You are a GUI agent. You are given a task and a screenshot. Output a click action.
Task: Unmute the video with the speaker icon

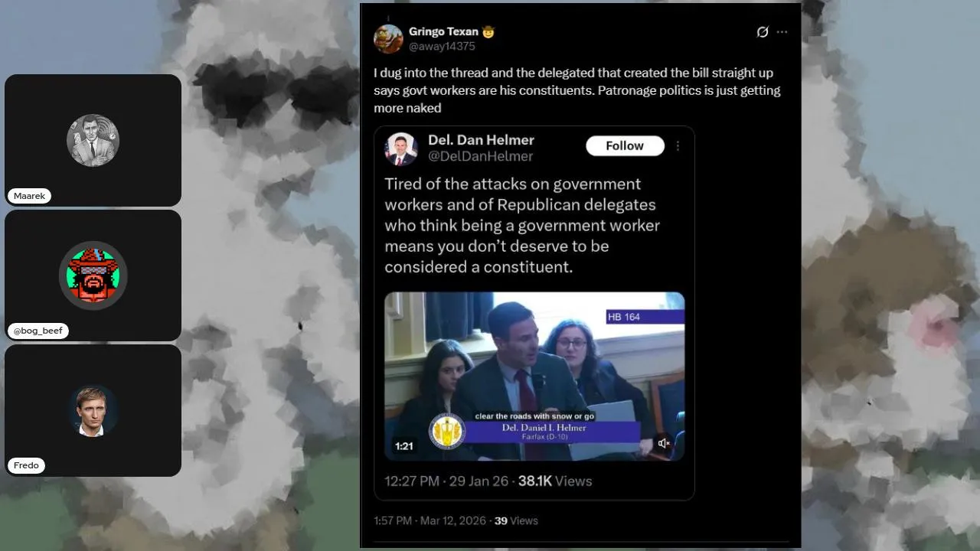tap(664, 443)
